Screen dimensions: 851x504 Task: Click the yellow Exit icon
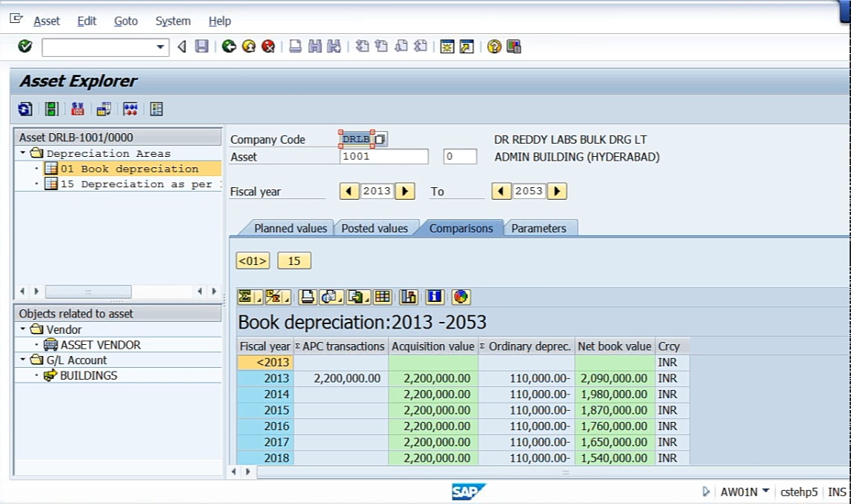[249, 47]
